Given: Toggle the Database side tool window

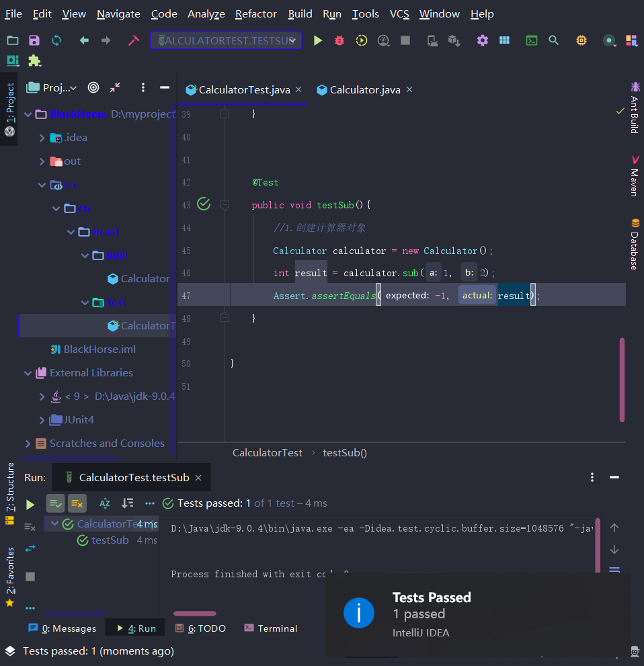Looking at the screenshot, I should click(x=635, y=244).
